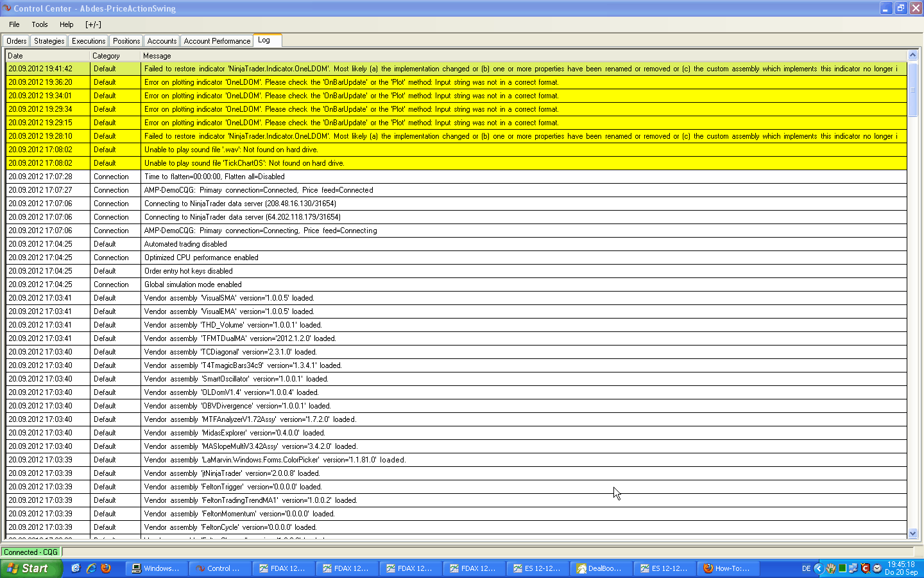Screen dimensions: 924x578
Task: Select the 'Global simulation mode enabled' row
Action: coord(456,285)
